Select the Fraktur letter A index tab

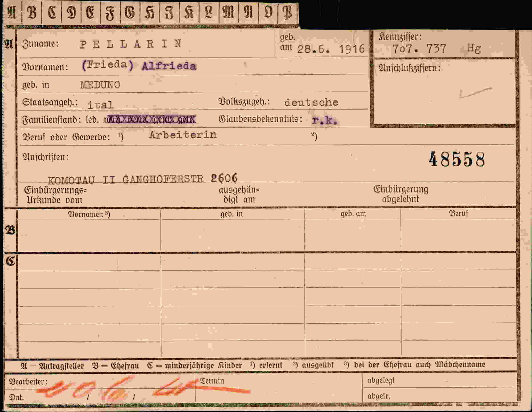pos(12,13)
